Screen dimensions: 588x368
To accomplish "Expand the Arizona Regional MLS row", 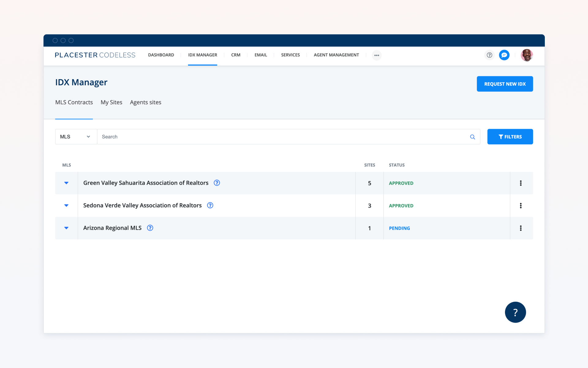I will [x=66, y=228].
